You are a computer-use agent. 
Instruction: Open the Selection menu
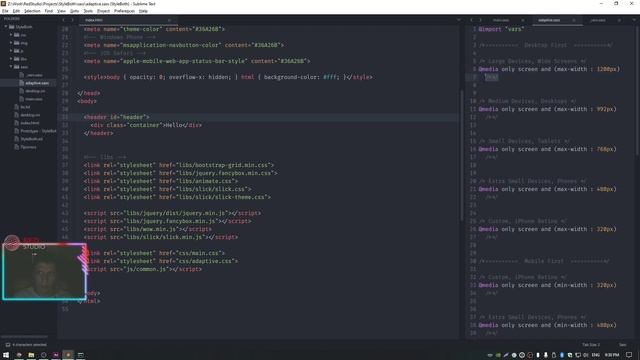[32, 11]
